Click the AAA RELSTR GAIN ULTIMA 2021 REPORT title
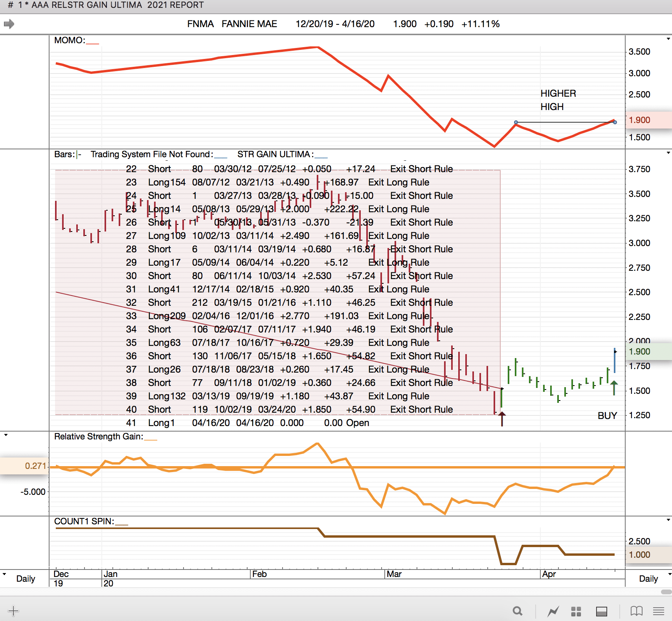This screenshot has width=672, height=621. (x=118, y=5)
